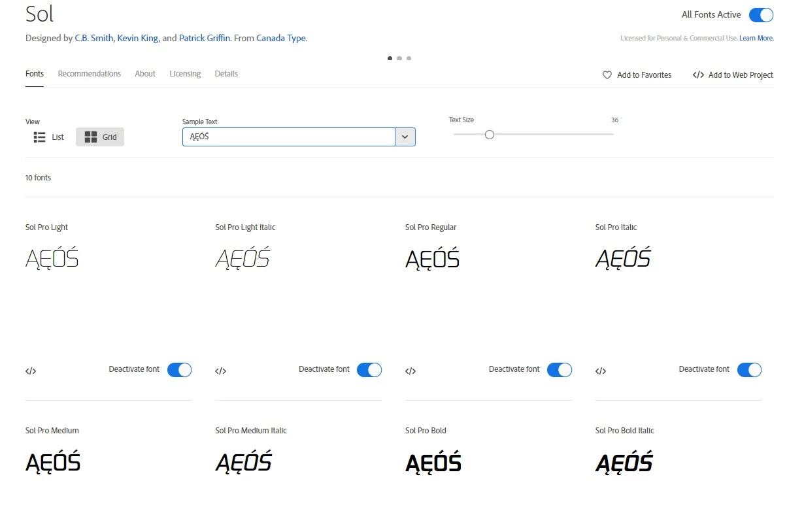The width and height of the screenshot is (804, 532).
Task: Select the first carousel dot indicator
Action: click(390, 58)
